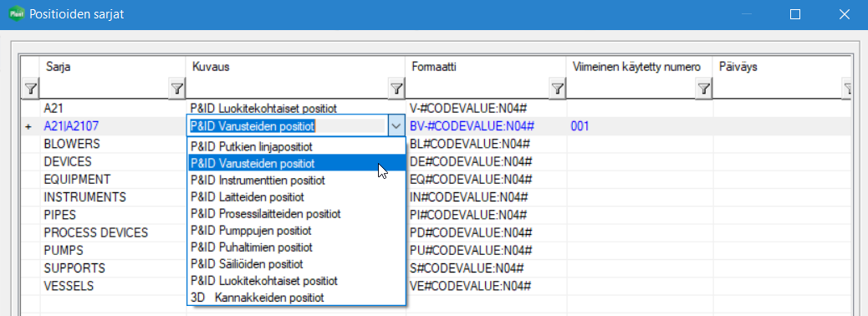This screenshot has width=868, height=316.
Task: Sort by the Sarja column header
Action: click(x=113, y=67)
